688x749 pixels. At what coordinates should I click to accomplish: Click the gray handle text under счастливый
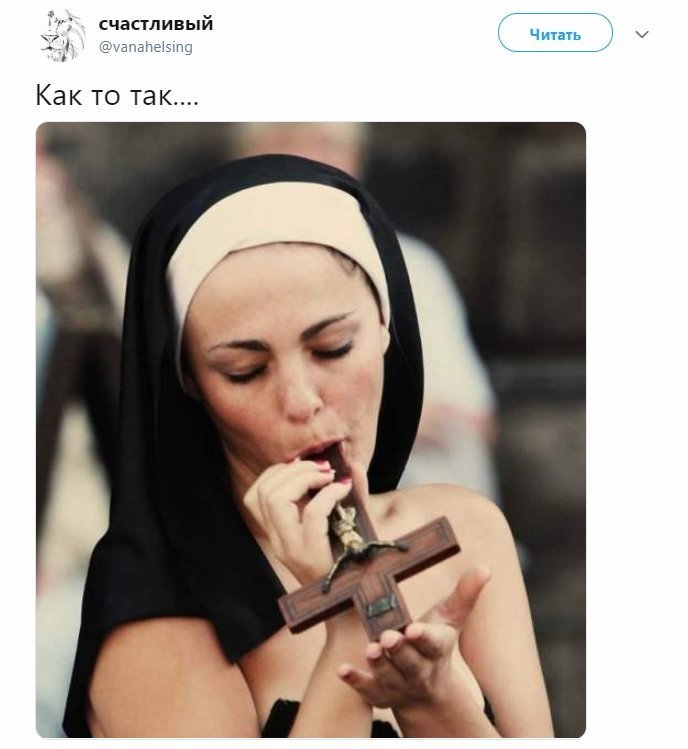click(146, 47)
